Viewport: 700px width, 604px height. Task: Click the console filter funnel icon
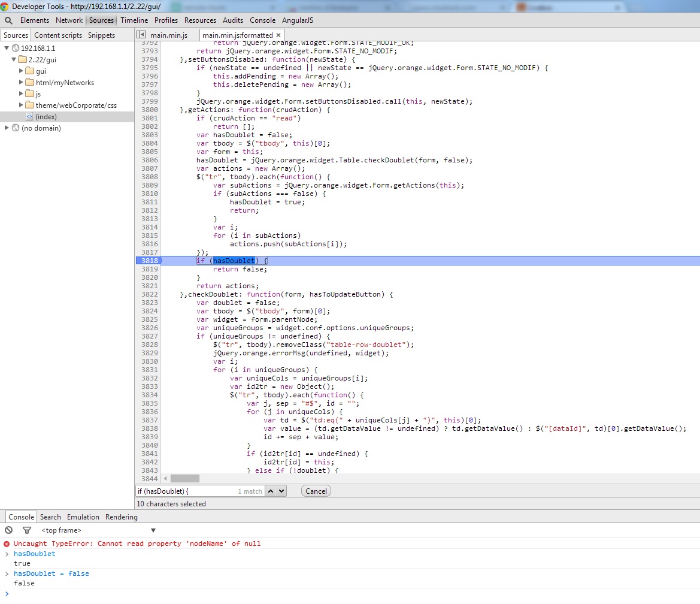26,530
